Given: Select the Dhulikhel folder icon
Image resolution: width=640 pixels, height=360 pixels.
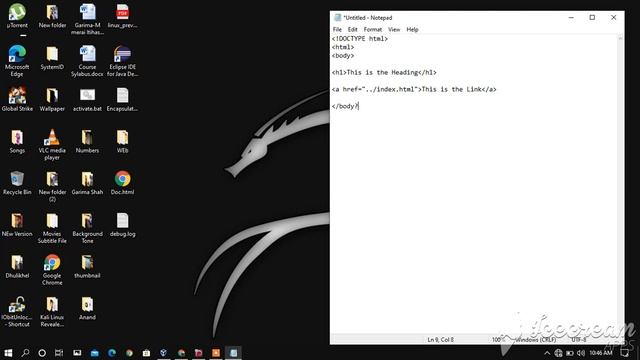Looking at the screenshot, I should coord(17,267).
